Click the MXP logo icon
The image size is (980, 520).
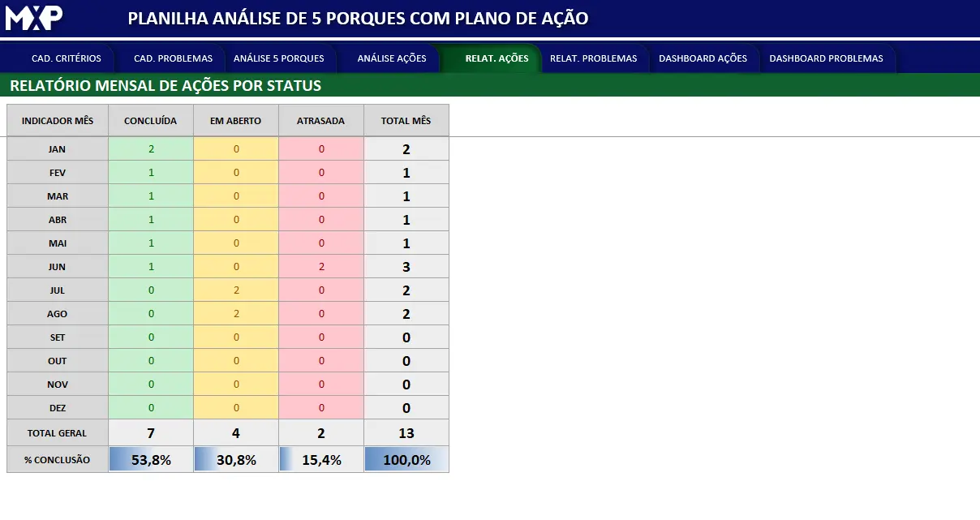tap(33, 18)
